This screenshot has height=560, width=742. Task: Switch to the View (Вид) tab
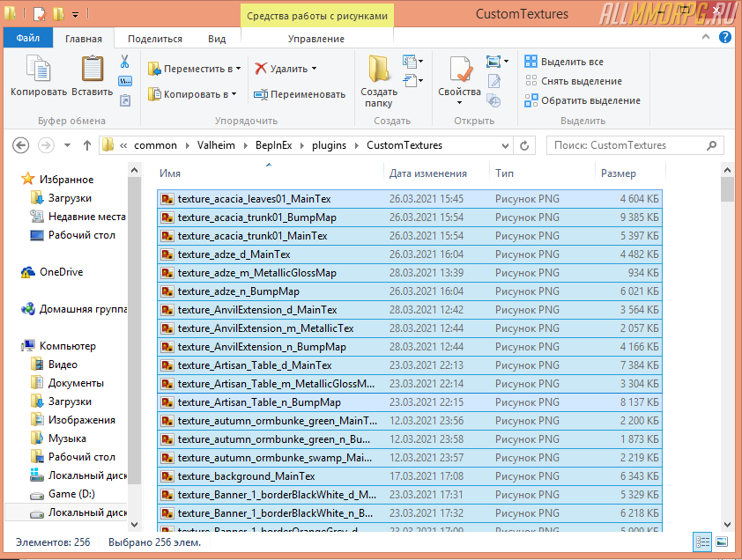click(x=217, y=39)
